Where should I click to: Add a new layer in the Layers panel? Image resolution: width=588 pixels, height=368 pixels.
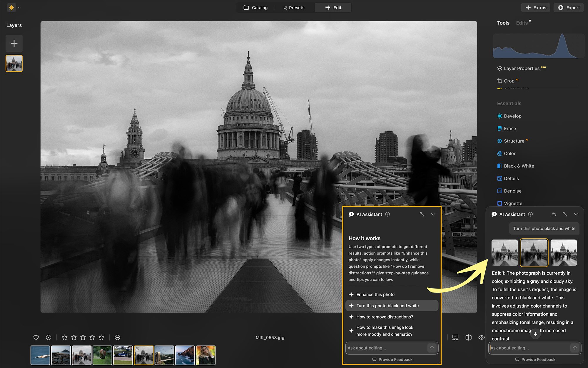click(x=14, y=43)
